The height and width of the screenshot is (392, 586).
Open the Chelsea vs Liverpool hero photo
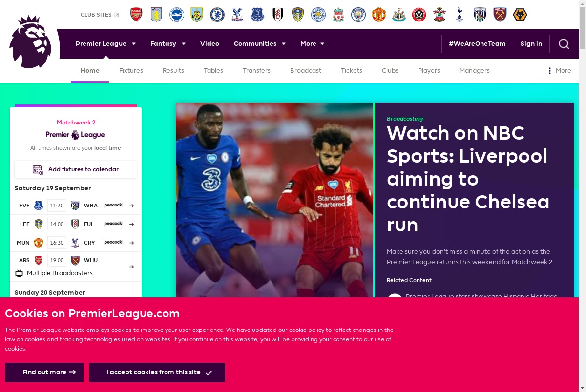(274, 200)
